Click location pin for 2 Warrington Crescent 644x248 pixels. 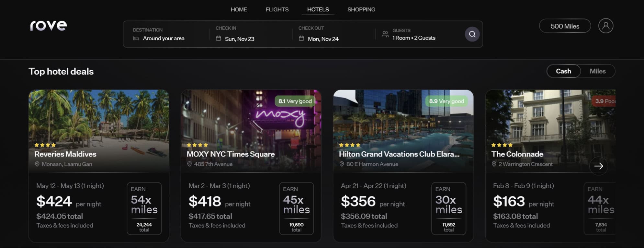click(x=494, y=164)
